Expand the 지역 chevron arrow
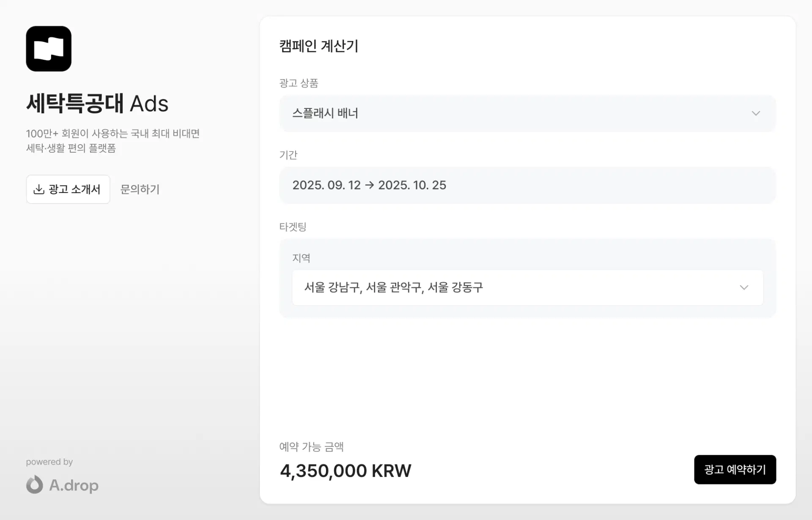812x520 pixels. (x=744, y=288)
